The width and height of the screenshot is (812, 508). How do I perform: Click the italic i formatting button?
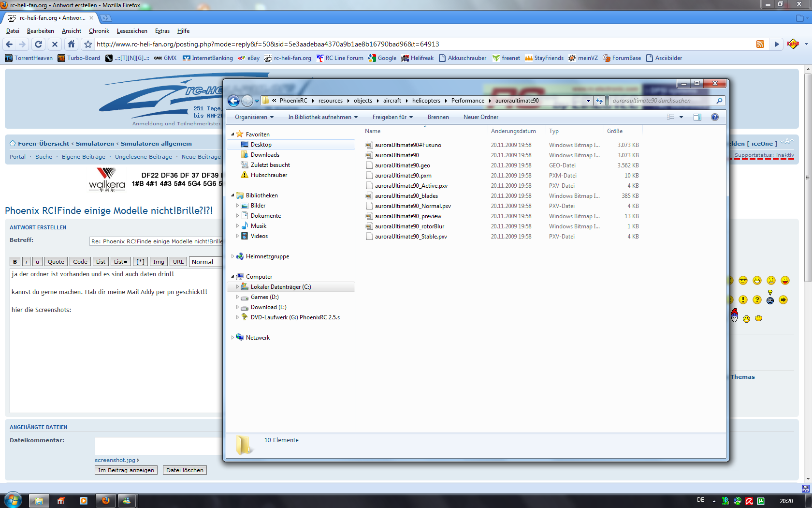(26, 262)
